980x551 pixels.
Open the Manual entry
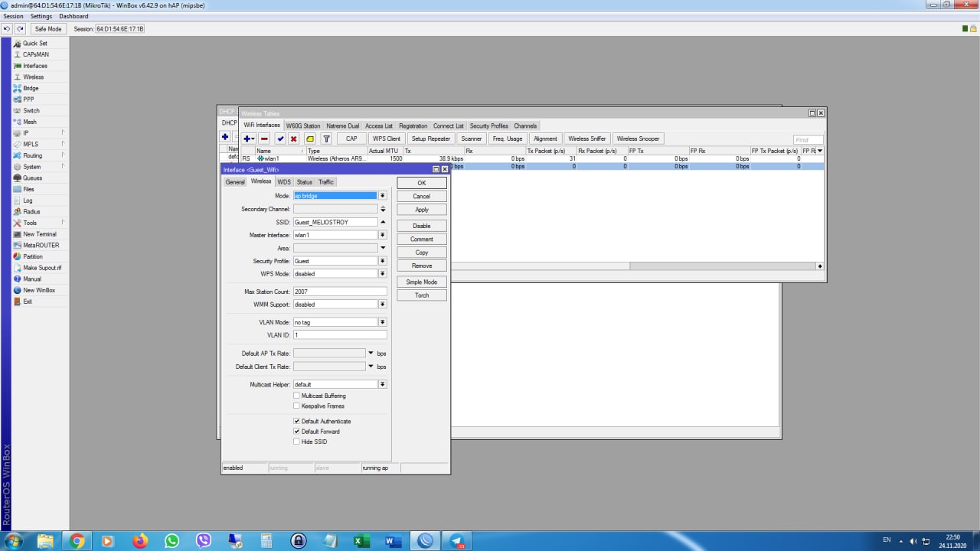tap(31, 279)
